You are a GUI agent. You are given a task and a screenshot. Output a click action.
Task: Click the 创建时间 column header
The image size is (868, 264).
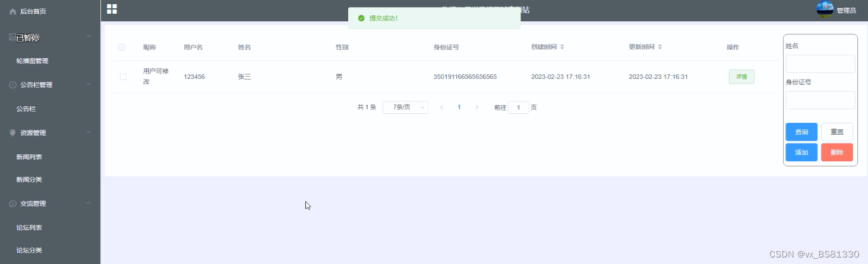point(544,47)
